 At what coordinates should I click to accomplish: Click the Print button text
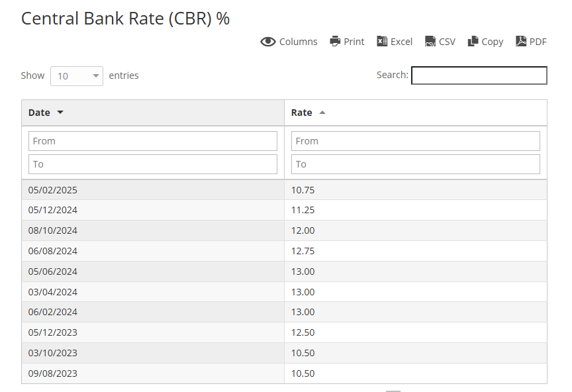point(354,42)
